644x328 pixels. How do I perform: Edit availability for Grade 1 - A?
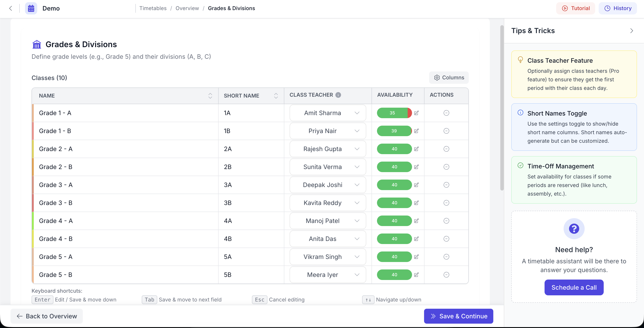coord(416,113)
